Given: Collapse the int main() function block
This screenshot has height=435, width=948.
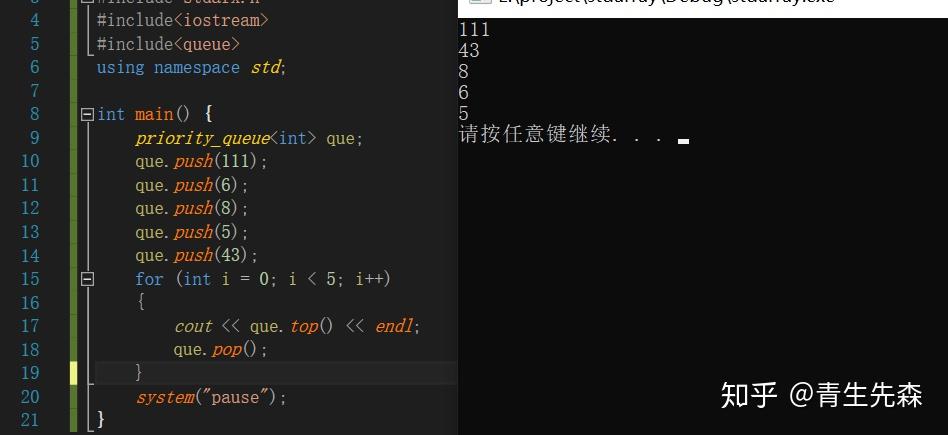Looking at the screenshot, I should coord(88,114).
